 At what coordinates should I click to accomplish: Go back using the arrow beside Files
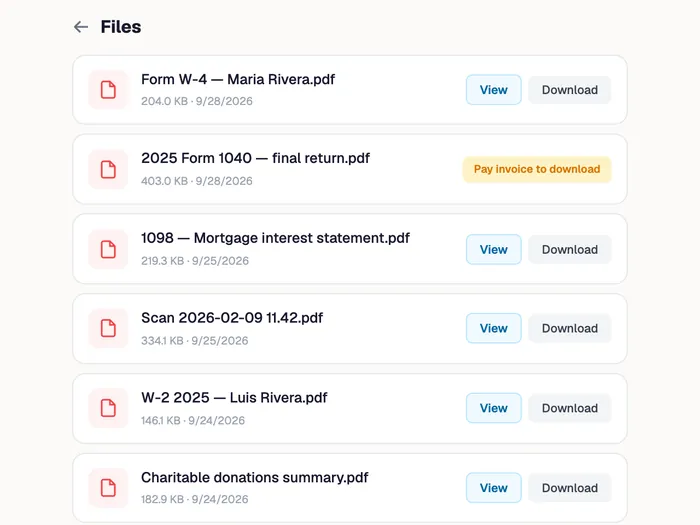(x=81, y=27)
